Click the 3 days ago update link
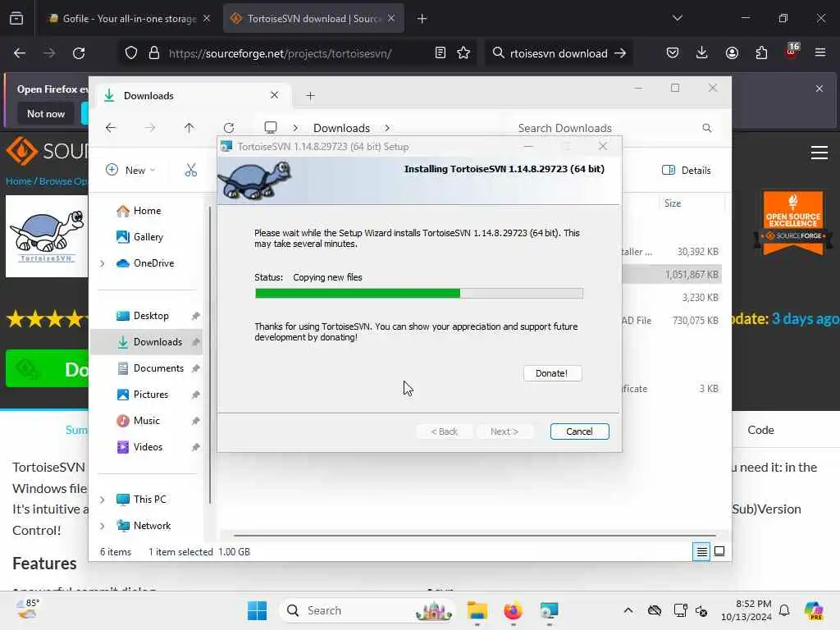Image resolution: width=840 pixels, height=630 pixels. click(806, 319)
